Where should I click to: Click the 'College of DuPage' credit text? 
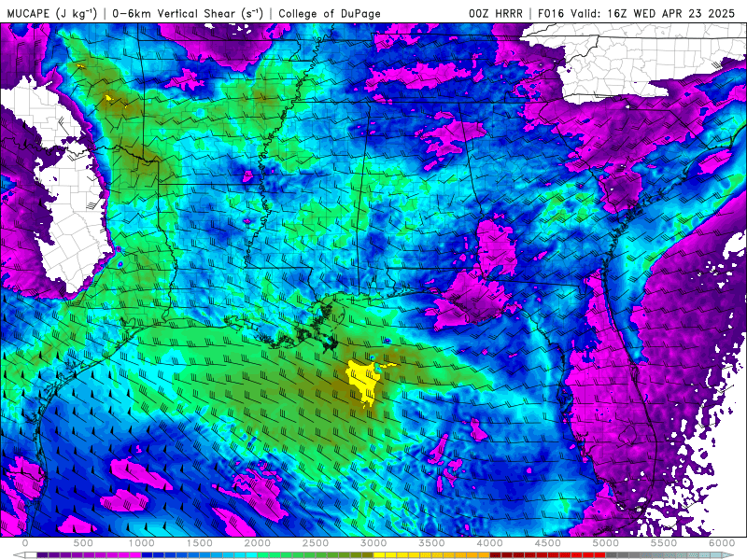tap(330, 13)
